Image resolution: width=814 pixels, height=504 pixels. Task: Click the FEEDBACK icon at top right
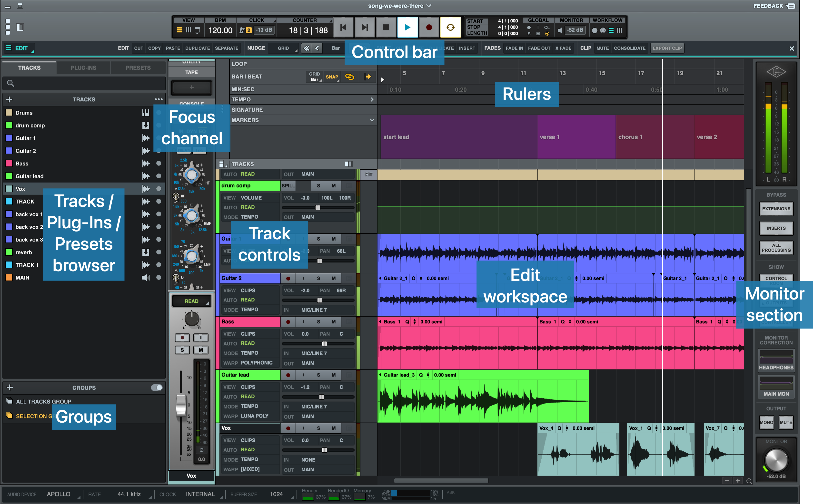pos(790,6)
